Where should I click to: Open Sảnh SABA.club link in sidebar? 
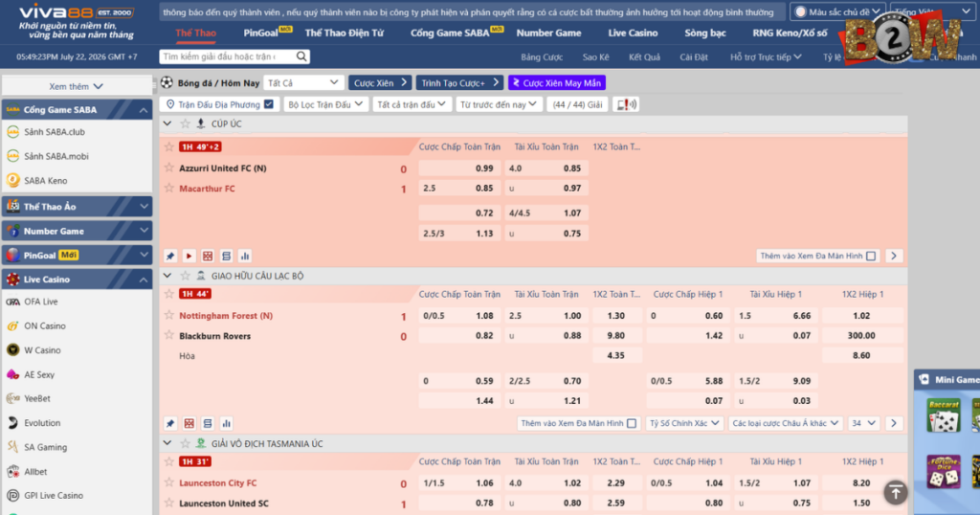tap(55, 132)
